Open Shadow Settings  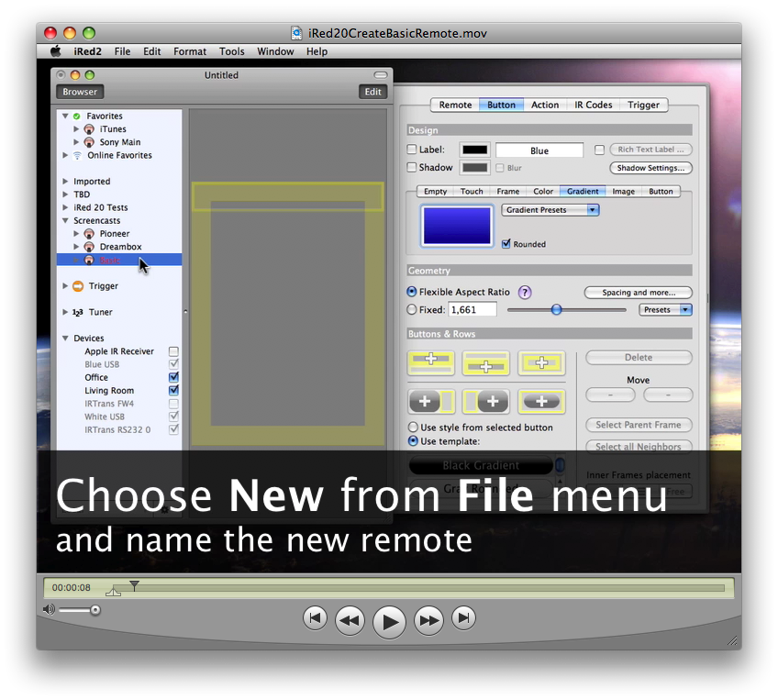pos(650,168)
